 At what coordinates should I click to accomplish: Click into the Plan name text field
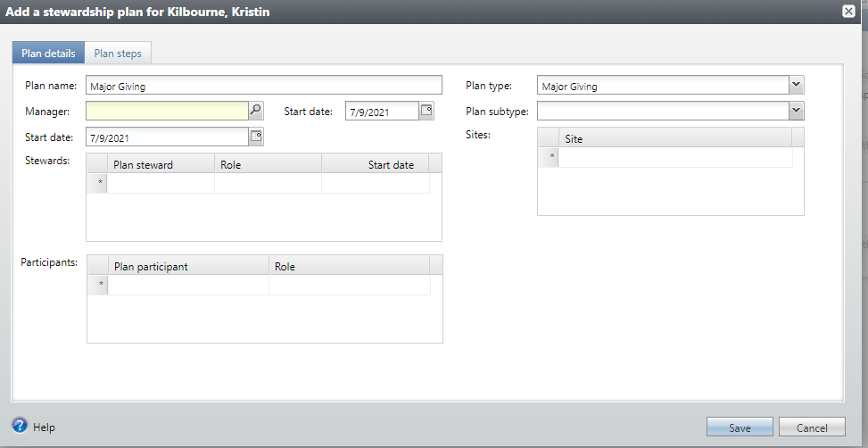coord(263,86)
